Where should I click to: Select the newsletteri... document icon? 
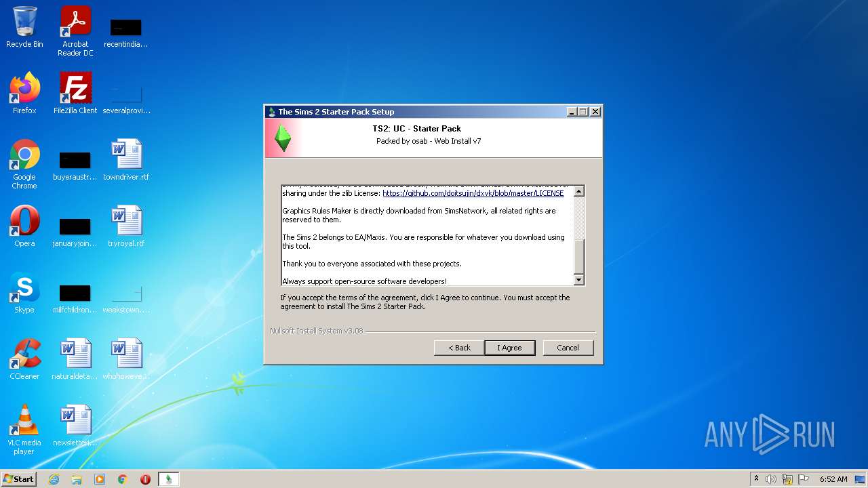coord(75,426)
